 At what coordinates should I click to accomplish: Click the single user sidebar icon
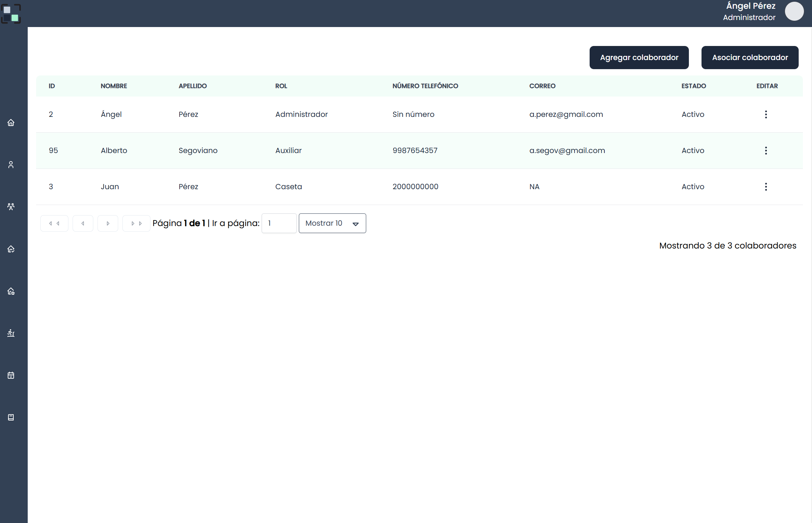pos(11,165)
